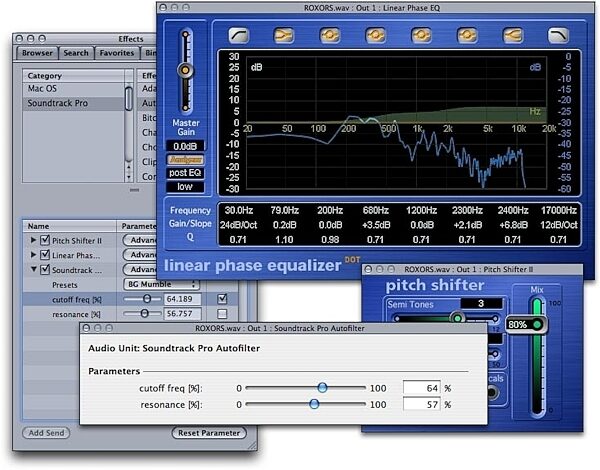600x470 pixels.
Task: Open the post EQ analyzer mode selector
Action: pyautogui.click(x=185, y=173)
